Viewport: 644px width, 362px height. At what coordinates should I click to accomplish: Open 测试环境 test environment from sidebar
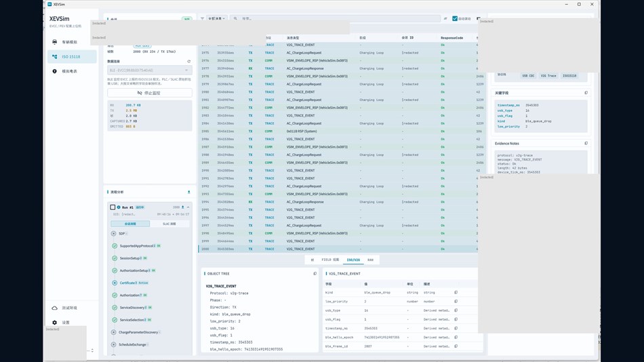click(x=71, y=308)
